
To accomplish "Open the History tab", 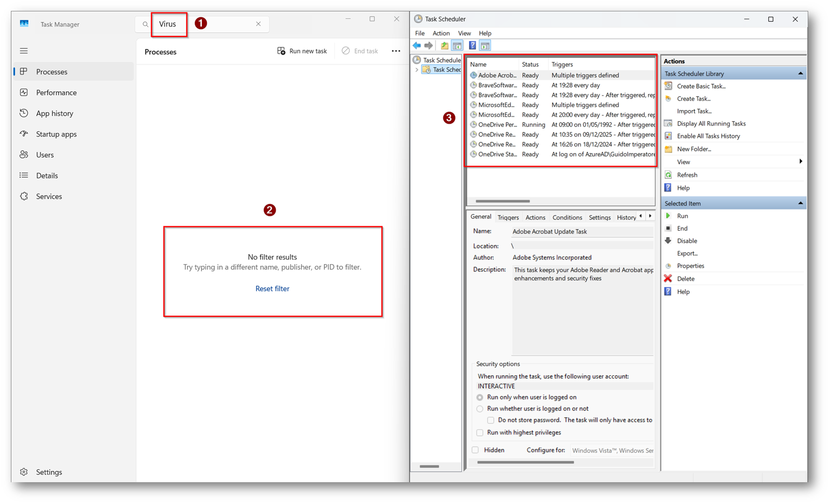I will pyautogui.click(x=626, y=217).
